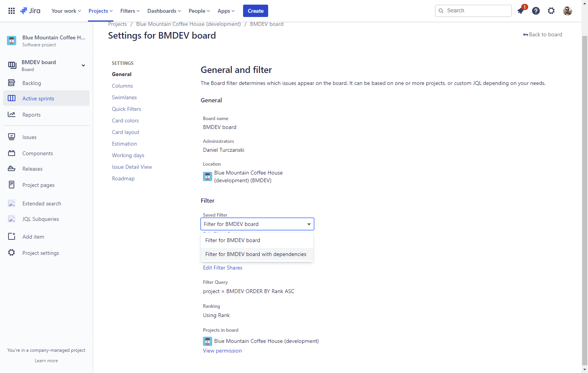The image size is (588, 373).
Task: Click the Project settings gear icon
Action: click(x=12, y=253)
